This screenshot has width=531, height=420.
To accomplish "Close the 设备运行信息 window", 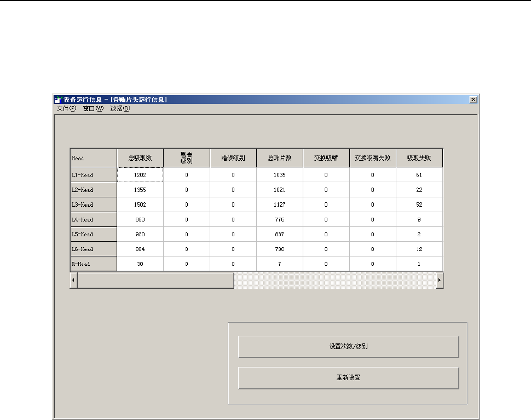I will 473,100.
